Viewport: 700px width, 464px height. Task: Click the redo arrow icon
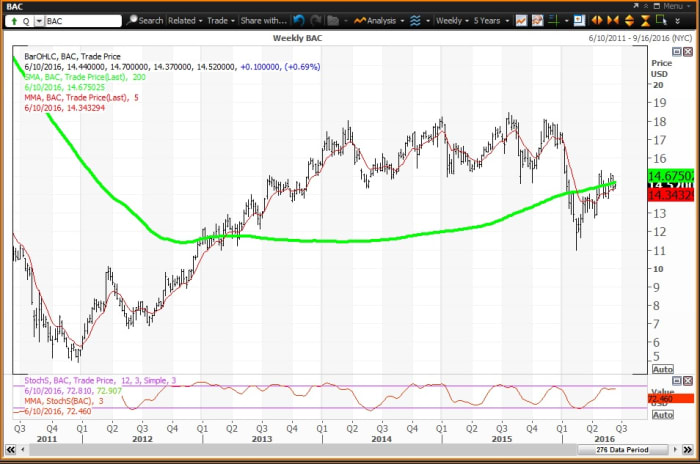click(x=313, y=20)
